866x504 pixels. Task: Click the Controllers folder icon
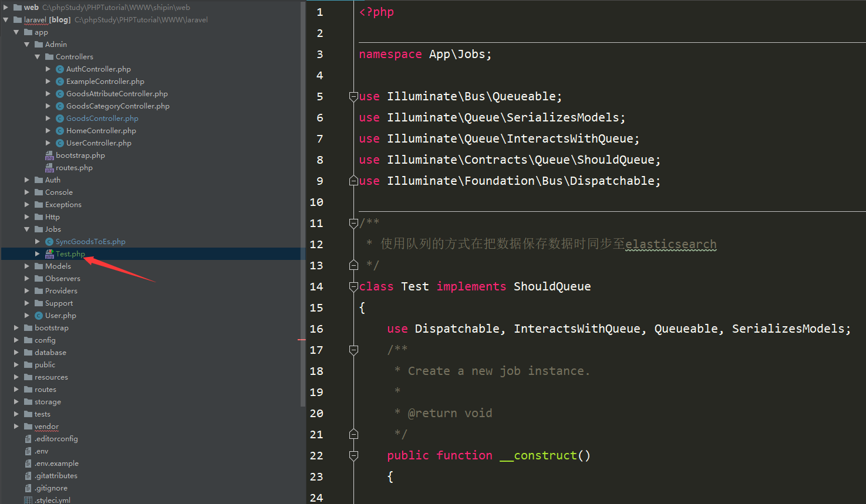(49, 57)
